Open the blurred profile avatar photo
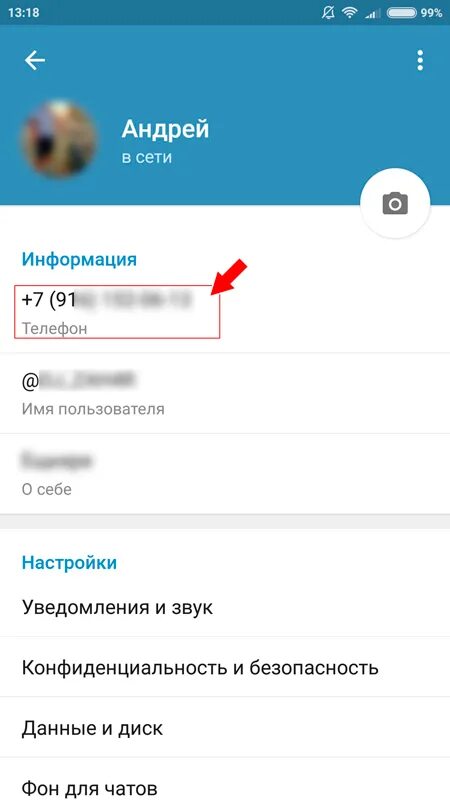This screenshot has height=800, width=450. (x=58, y=139)
